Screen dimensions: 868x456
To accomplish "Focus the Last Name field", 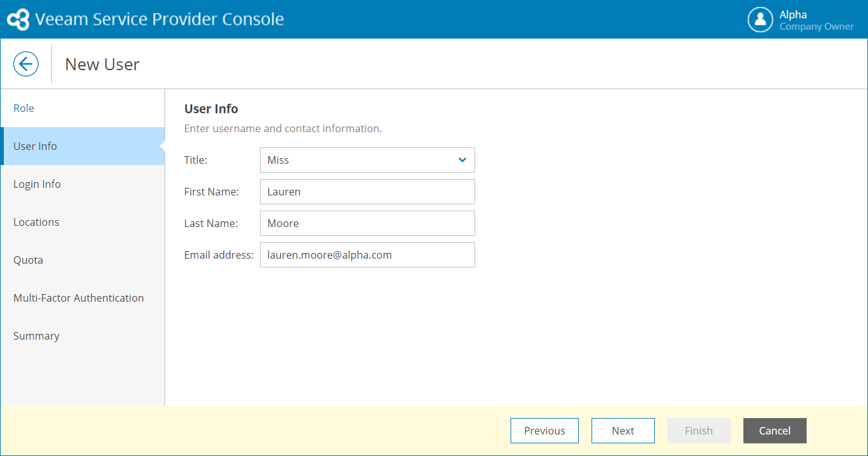I will (x=367, y=223).
